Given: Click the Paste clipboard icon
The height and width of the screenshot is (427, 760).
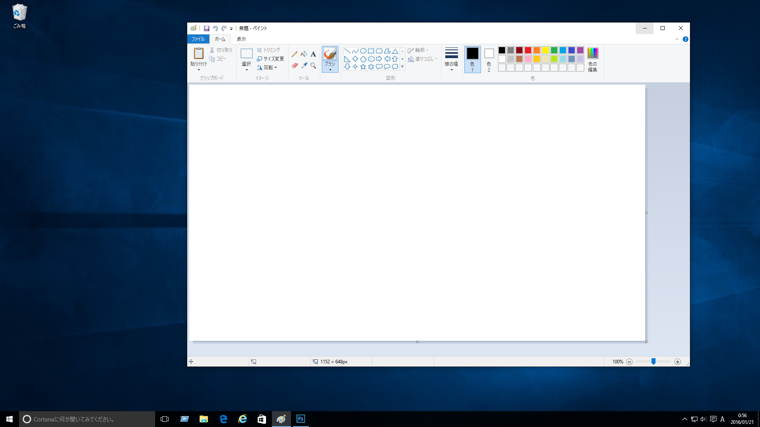Looking at the screenshot, I should [199, 53].
